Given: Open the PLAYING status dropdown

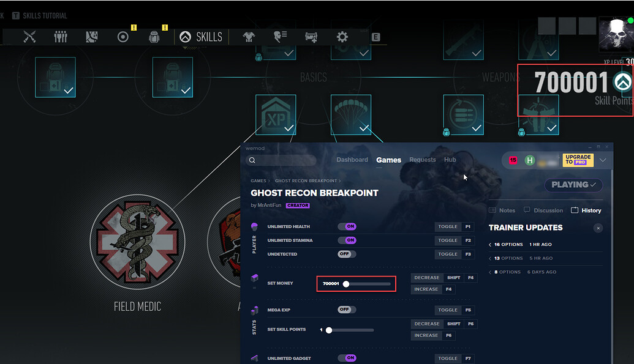Looking at the screenshot, I should click(x=573, y=185).
